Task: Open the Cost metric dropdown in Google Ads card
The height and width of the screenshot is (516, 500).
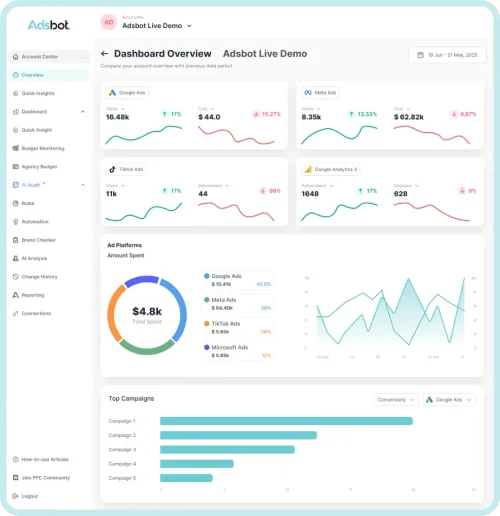Action: pyautogui.click(x=213, y=109)
